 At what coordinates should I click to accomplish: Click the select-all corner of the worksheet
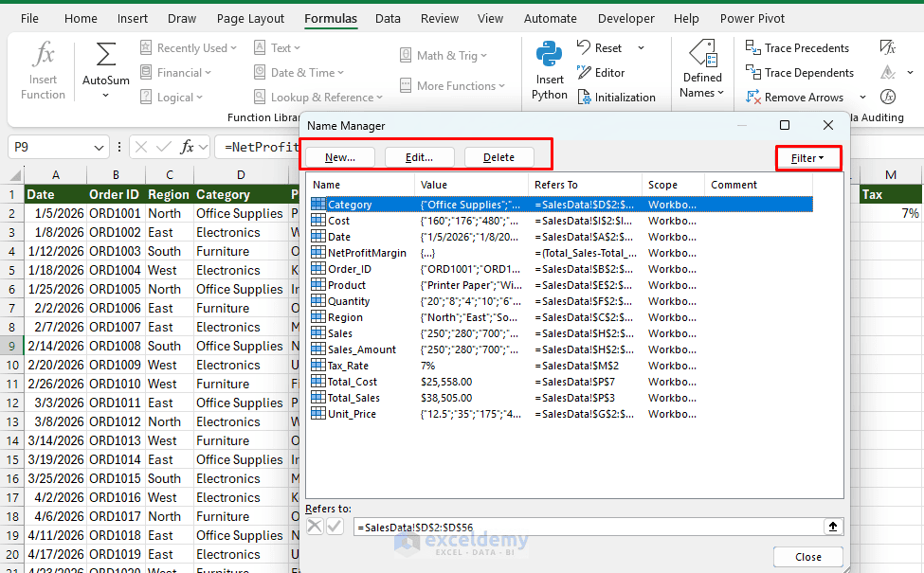click(x=15, y=175)
